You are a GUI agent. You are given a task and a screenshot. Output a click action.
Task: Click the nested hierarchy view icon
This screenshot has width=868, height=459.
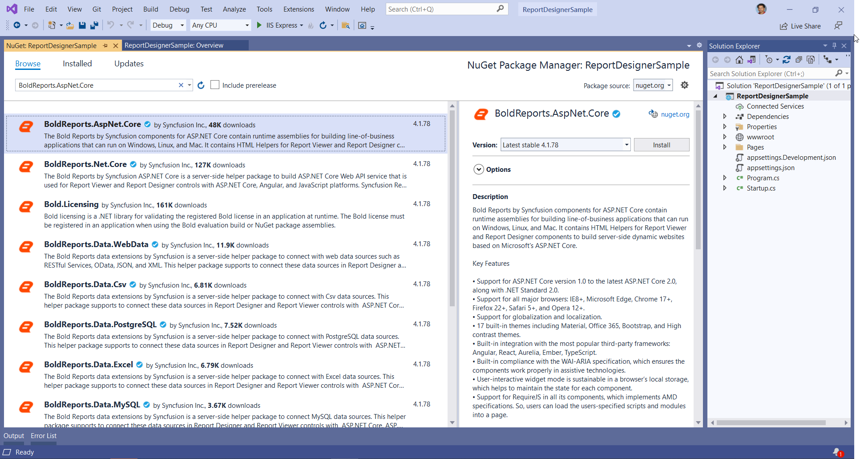point(828,60)
